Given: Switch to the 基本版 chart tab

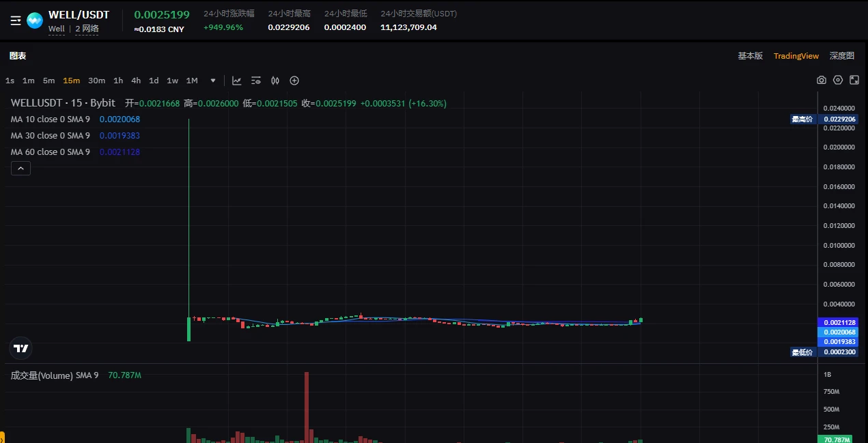Looking at the screenshot, I should [750, 56].
